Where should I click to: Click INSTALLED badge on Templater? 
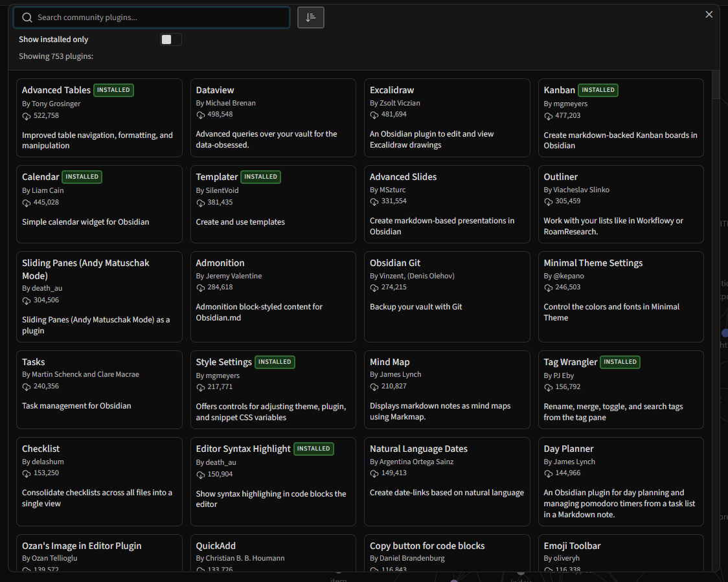point(260,177)
